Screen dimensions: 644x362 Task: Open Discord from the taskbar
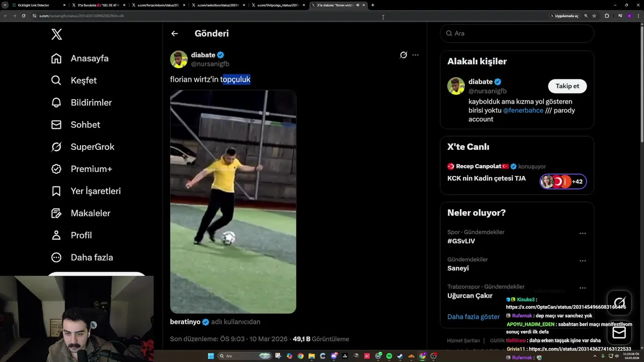(334, 356)
